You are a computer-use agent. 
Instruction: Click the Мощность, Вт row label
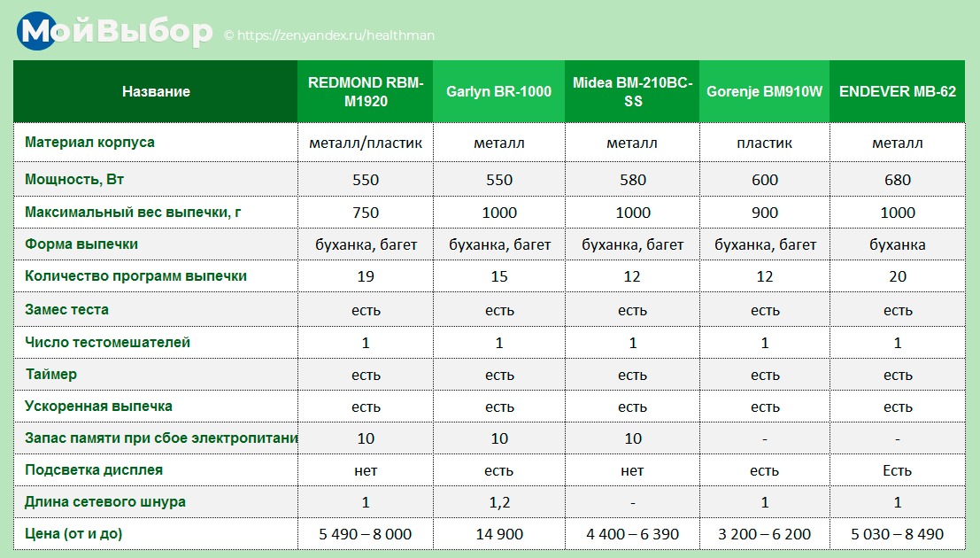74,180
